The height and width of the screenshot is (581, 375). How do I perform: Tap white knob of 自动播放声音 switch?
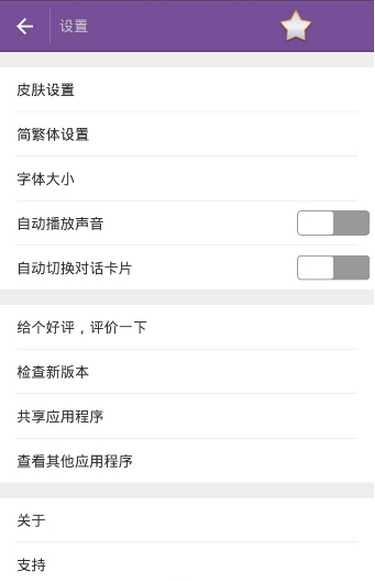pyautogui.click(x=315, y=223)
